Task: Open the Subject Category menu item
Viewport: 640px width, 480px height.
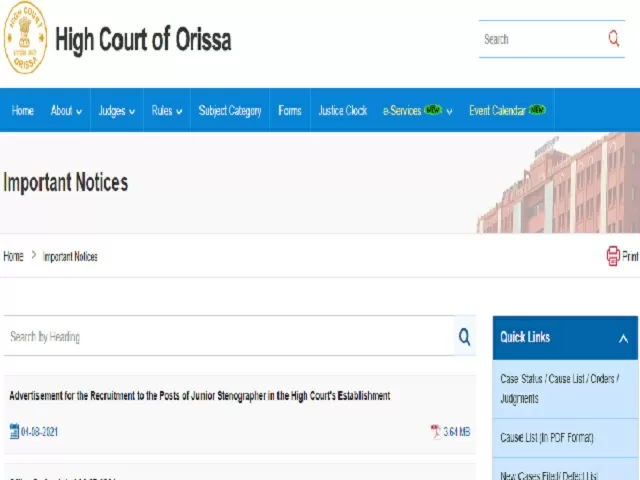Action: click(x=230, y=111)
